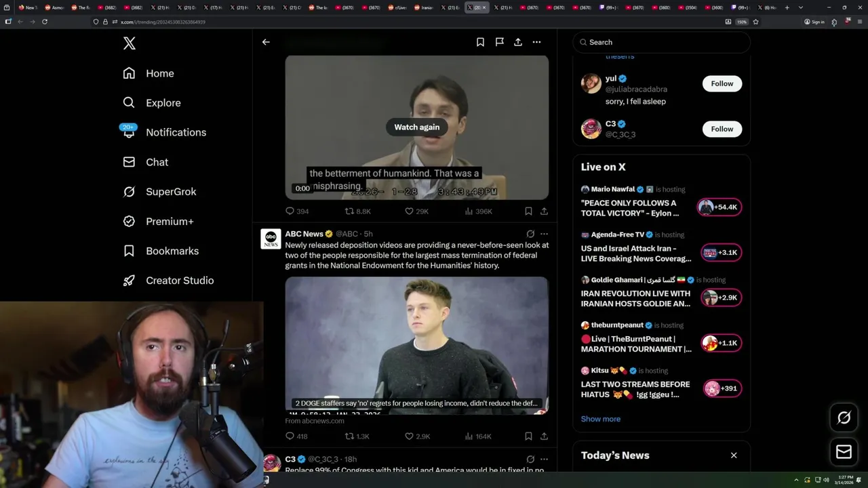
Task: Click Grok explain icon on ABC News post
Action: coord(530,234)
